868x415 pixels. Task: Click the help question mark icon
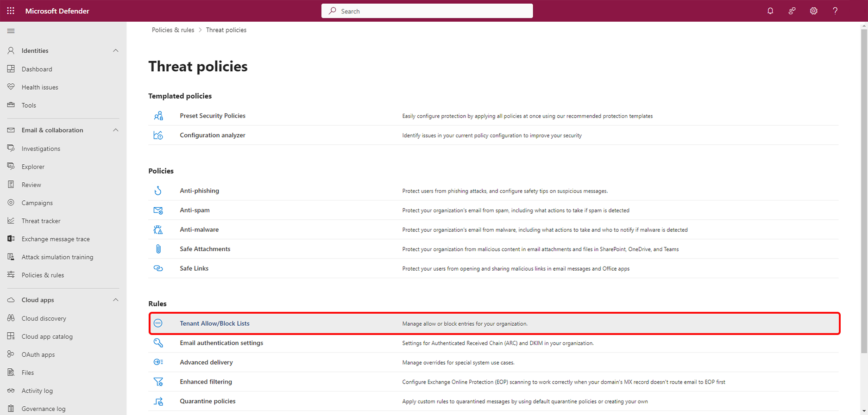pyautogui.click(x=835, y=11)
